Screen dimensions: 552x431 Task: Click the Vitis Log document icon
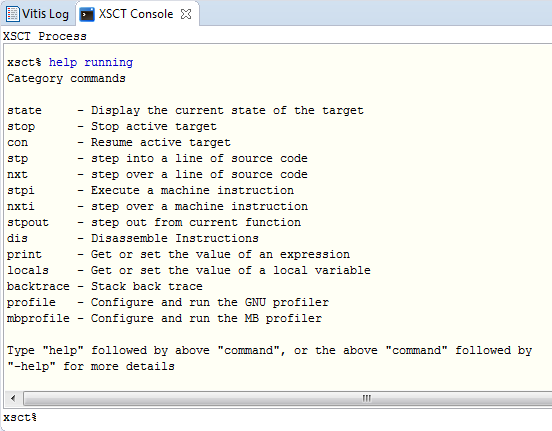13,14
